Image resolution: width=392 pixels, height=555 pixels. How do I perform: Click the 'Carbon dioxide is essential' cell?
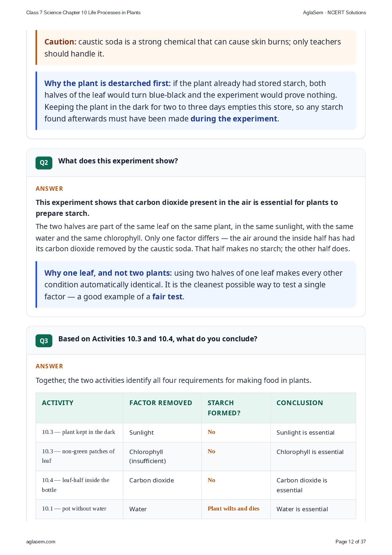click(x=302, y=485)
